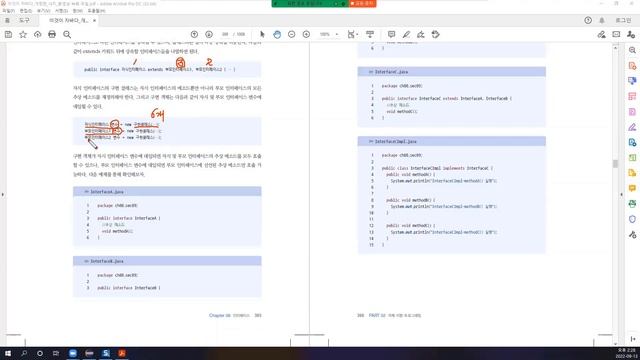Open Windows taskbar search
Viewport: 640px width, 360px height.
point(24,353)
